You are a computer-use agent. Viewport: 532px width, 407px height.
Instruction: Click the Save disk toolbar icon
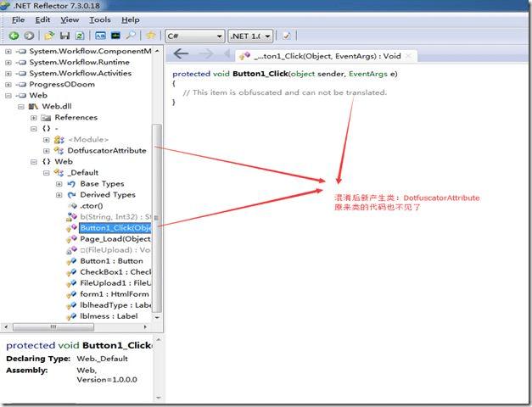[64, 36]
